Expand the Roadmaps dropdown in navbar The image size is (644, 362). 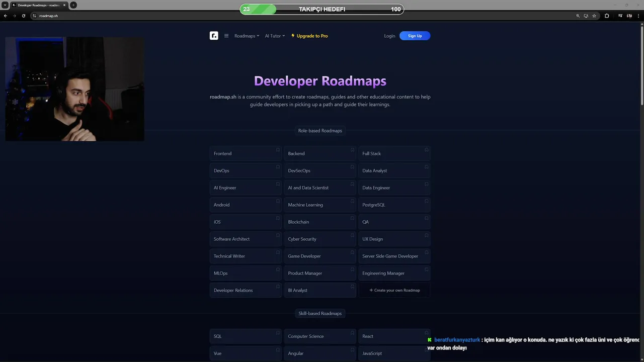[247, 36]
